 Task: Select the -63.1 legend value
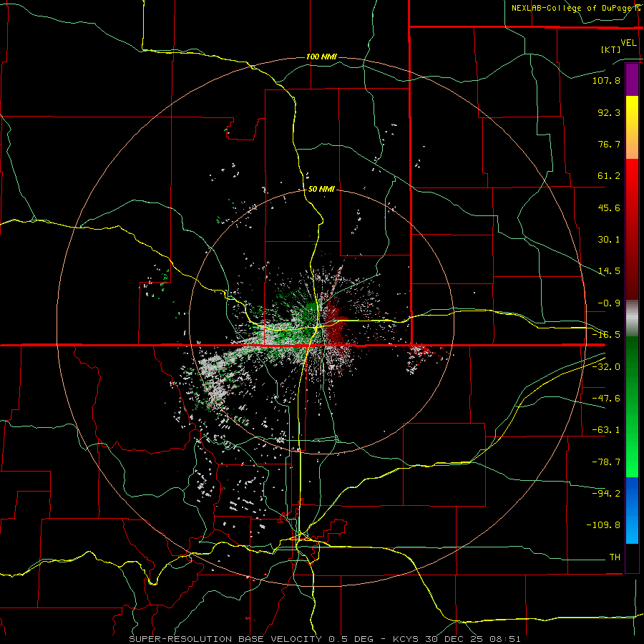coord(606,430)
